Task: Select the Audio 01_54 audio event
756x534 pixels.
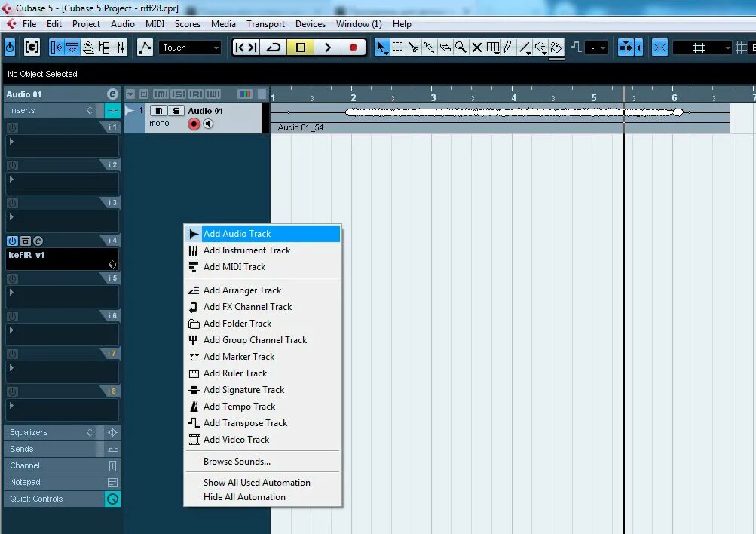Action: [x=500, y=118]
